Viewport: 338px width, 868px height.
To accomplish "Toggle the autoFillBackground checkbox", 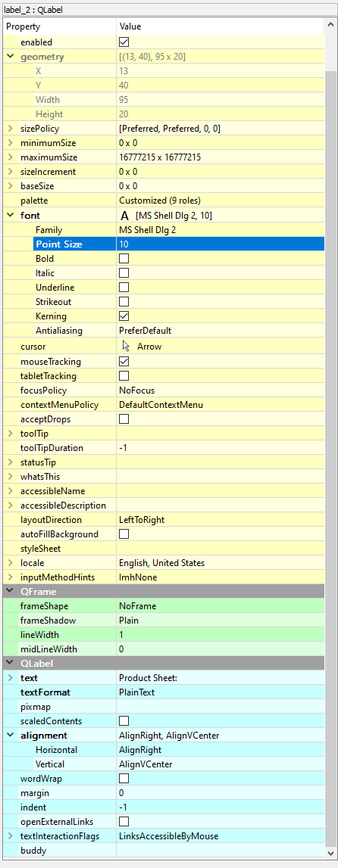I will [x=124, y=534].
